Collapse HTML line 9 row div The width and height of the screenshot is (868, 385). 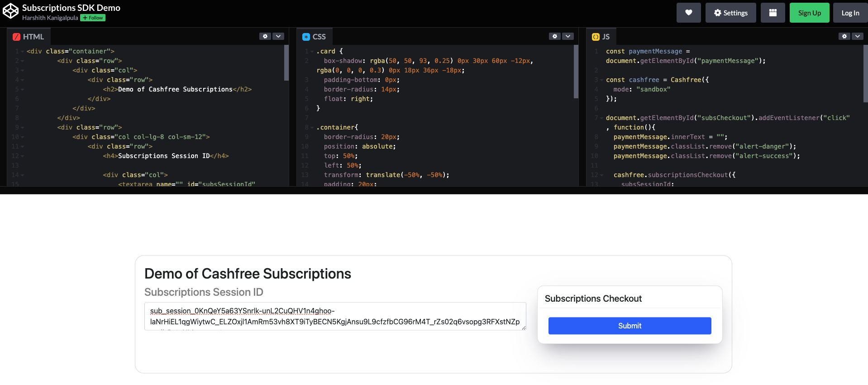click(x=22, y=128)
